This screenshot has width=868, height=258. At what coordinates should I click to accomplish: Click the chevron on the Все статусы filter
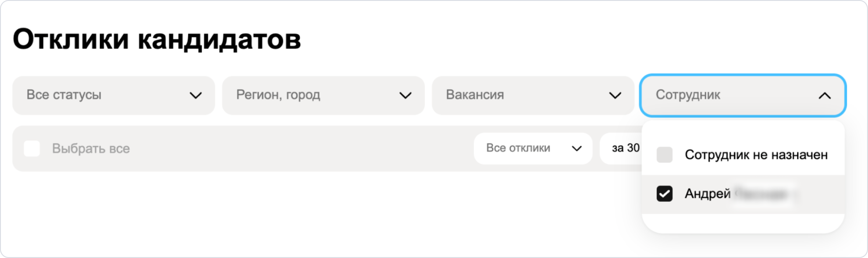196,95
